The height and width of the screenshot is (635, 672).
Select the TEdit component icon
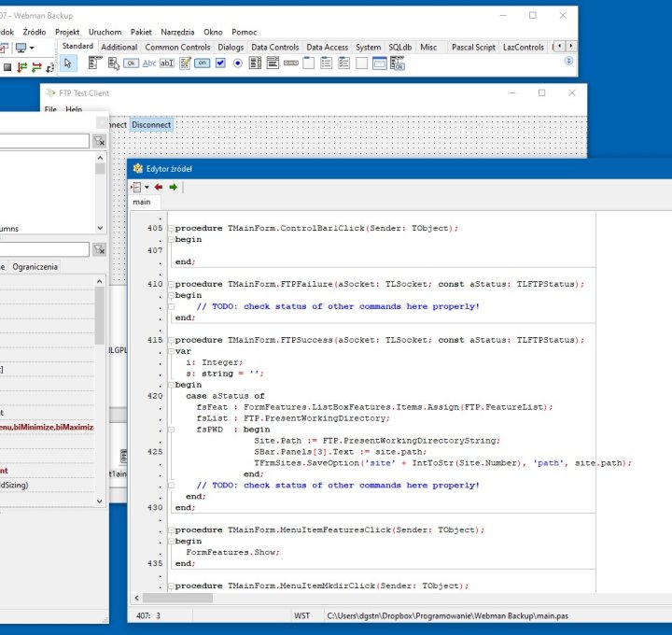167,63
